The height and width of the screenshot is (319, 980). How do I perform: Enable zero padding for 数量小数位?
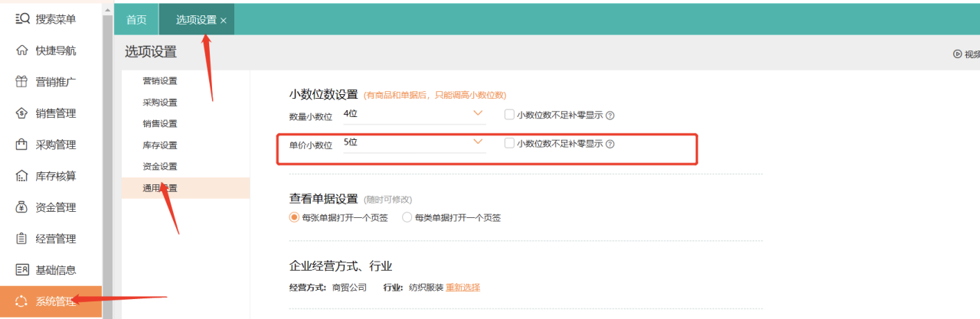[x=510, y=115]
